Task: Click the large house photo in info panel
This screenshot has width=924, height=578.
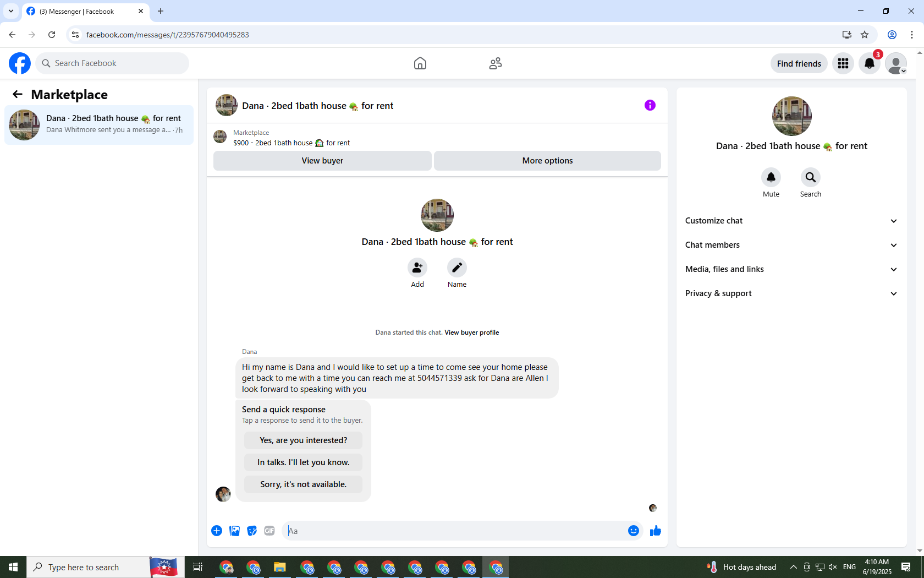Action: 792,116
